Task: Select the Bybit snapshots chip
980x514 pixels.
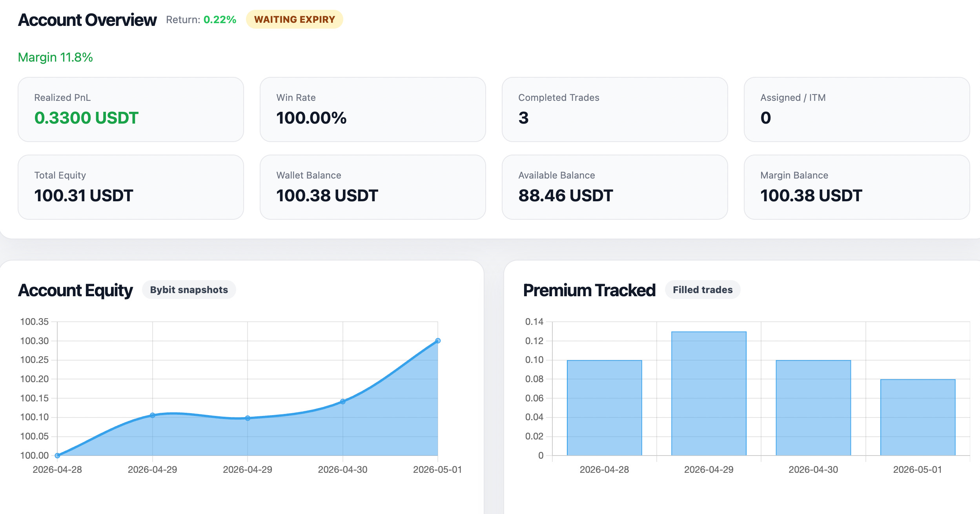Action: point(189,290)
